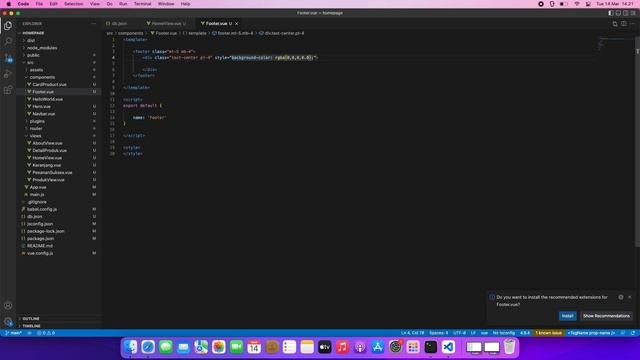This screenshot has width=640, height=360.
Task: Open the Run menu
Action: (123, 4)
